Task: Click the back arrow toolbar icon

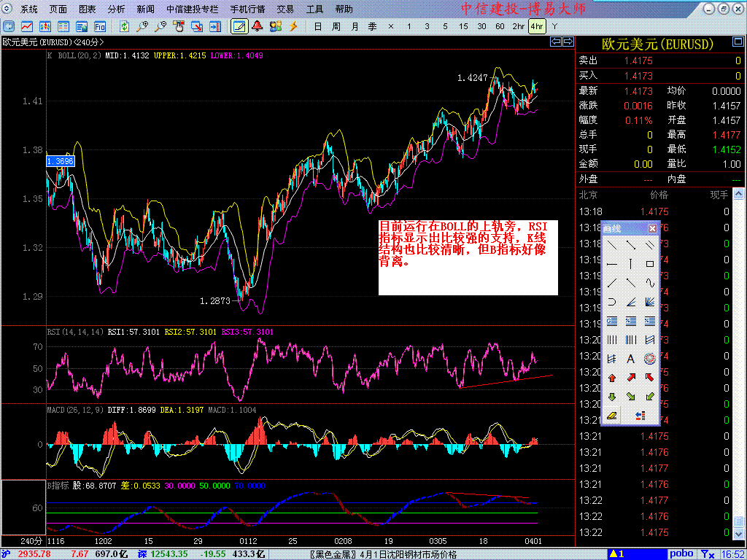Action: (9, 26)
